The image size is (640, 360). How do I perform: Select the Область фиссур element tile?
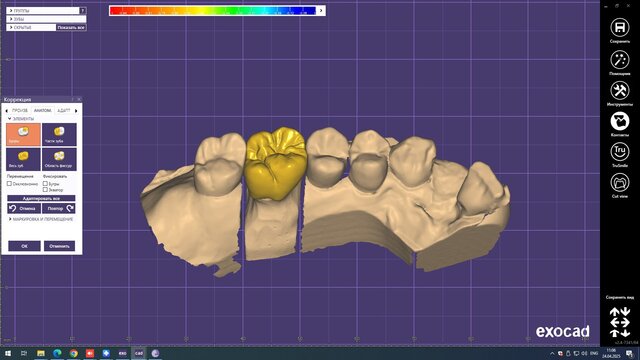coord(59,159)
